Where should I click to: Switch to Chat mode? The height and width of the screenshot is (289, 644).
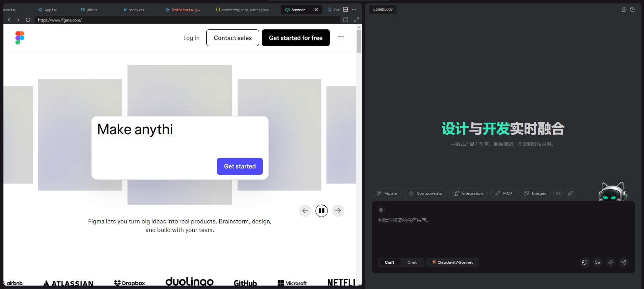point(412,262)
